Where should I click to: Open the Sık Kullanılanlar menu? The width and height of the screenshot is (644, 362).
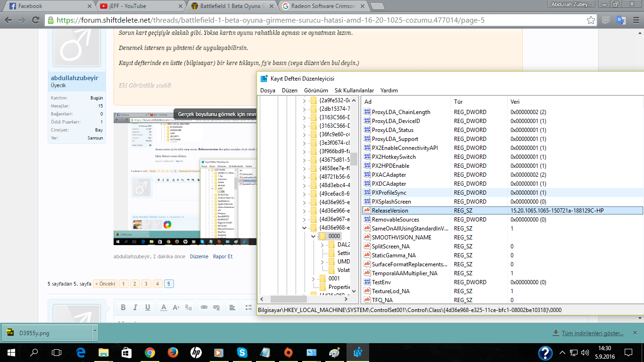pyautogui.click(x=354, y=90)
